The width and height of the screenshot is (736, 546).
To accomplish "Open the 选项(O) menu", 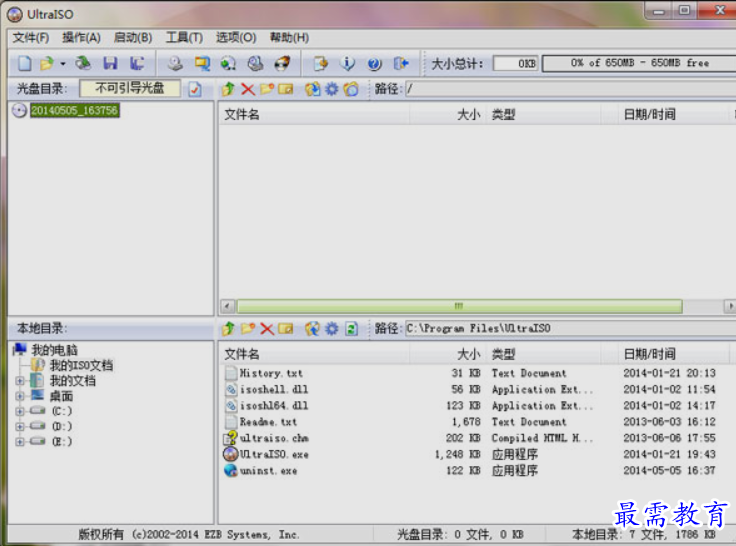I will [236, 38].
